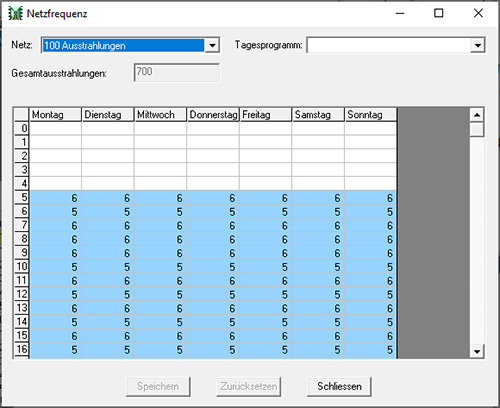Click the vertical scrollbar thumb
500x408 pixels.
pyautogui.click(x=477, y=129)
